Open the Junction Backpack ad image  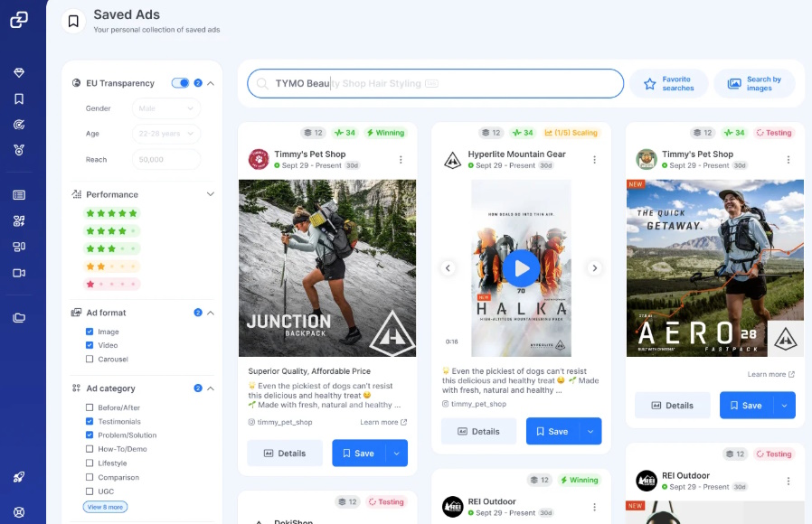327,268
